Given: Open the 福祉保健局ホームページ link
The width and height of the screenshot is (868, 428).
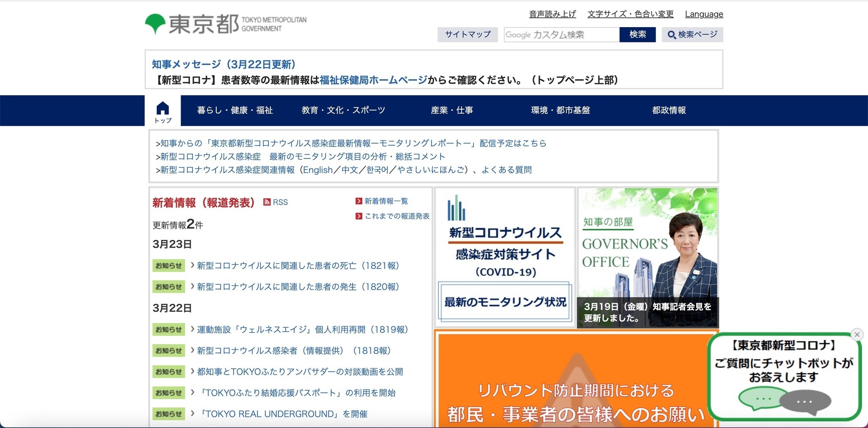Looking at the screenshot, I should tap(373, 80).
